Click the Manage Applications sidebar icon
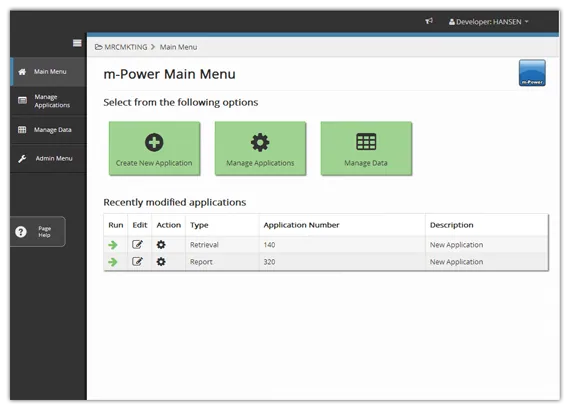Image resolution: width=570 pixels, height=410 pixels. (22, 101)
